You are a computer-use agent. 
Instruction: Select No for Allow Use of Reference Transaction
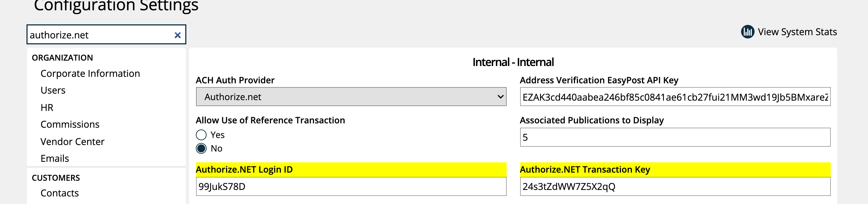[x=201, y=148]
